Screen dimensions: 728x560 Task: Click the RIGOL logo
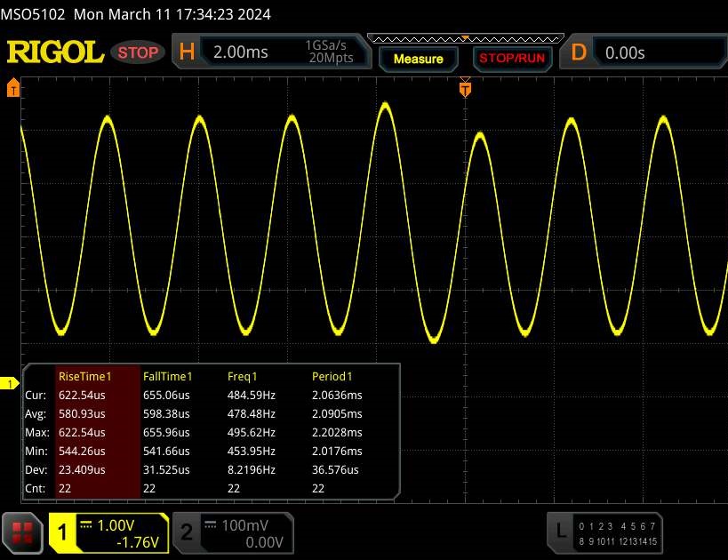click(x=55, y=52)
